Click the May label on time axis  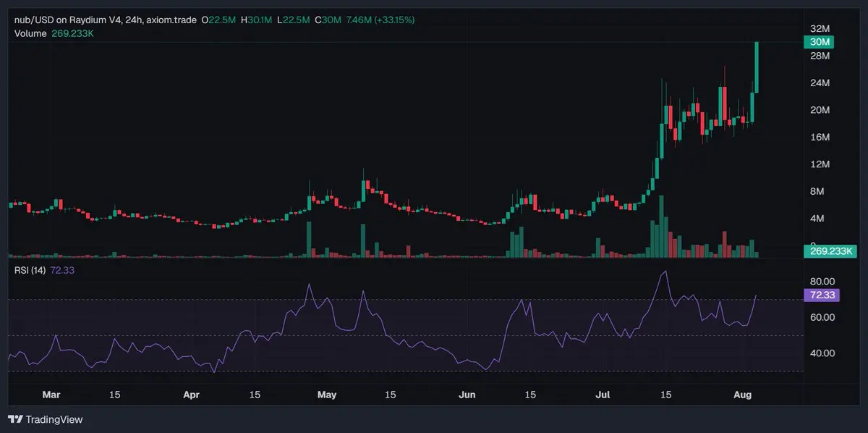pos(327,395)
